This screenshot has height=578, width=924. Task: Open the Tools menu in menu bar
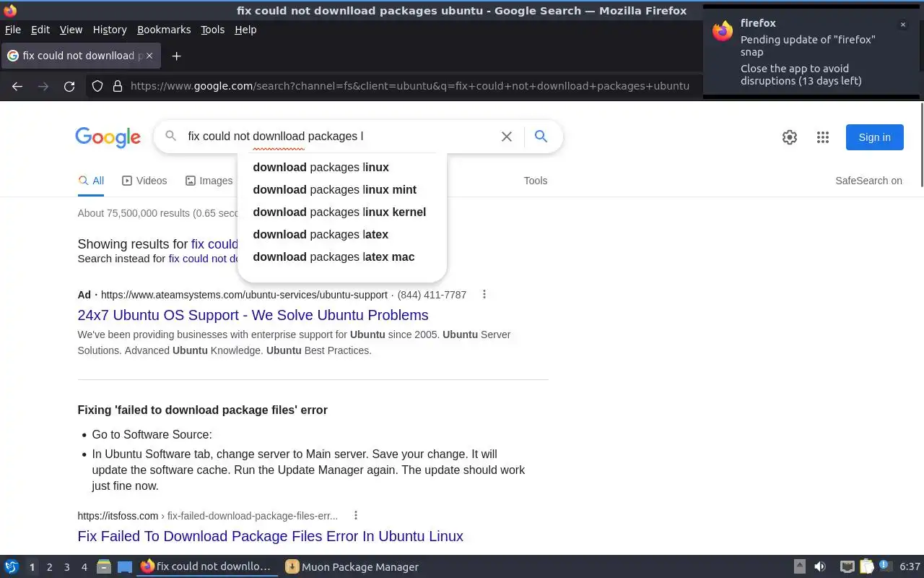click(212, 30)
